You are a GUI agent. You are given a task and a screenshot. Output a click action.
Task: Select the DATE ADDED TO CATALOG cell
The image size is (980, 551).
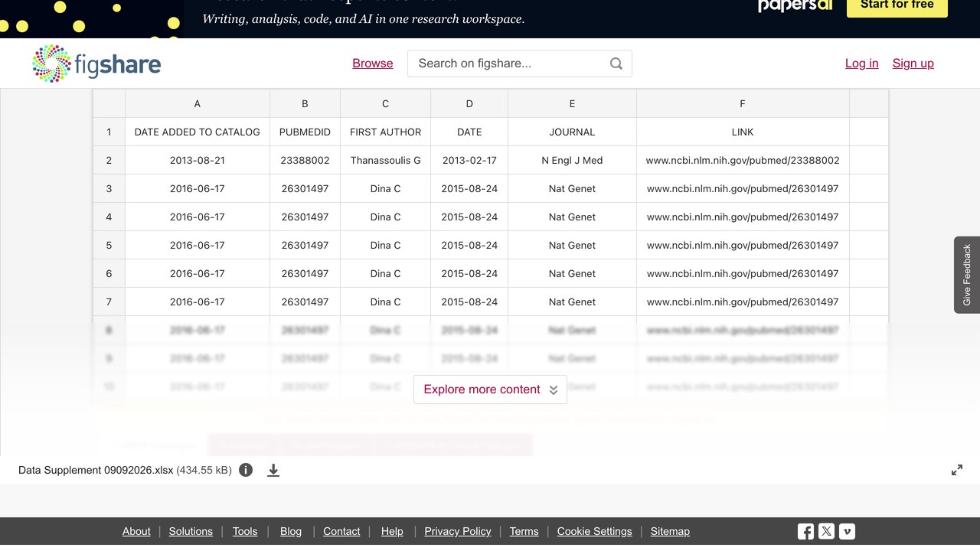tap(198, 132)
